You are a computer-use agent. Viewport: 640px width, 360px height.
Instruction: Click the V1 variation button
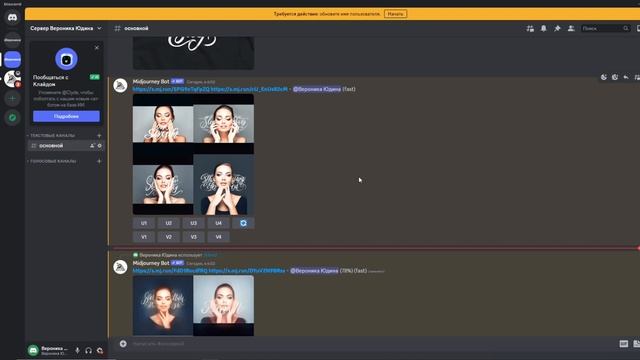coord(144,237)
